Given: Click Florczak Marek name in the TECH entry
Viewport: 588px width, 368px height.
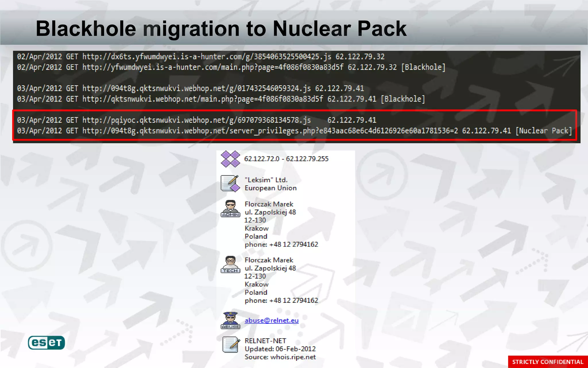Looking at the screenshot, I should [x=269, y=260].
